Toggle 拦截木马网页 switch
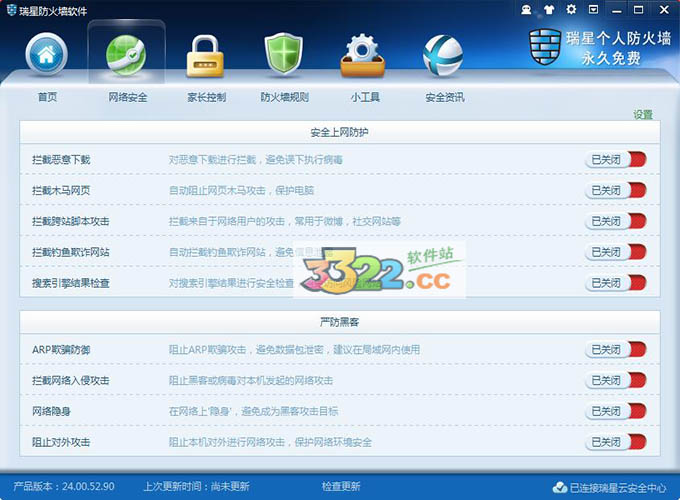 point(616,190)
